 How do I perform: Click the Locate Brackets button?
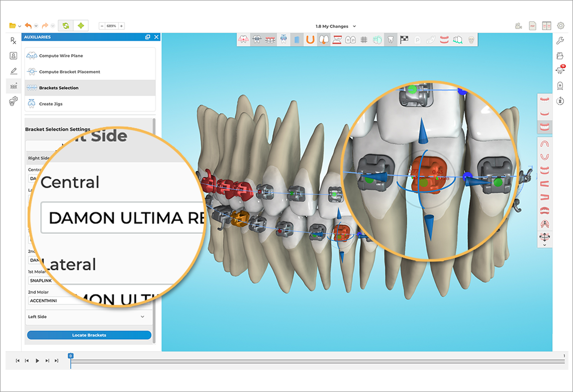click(x=88, y=335)
